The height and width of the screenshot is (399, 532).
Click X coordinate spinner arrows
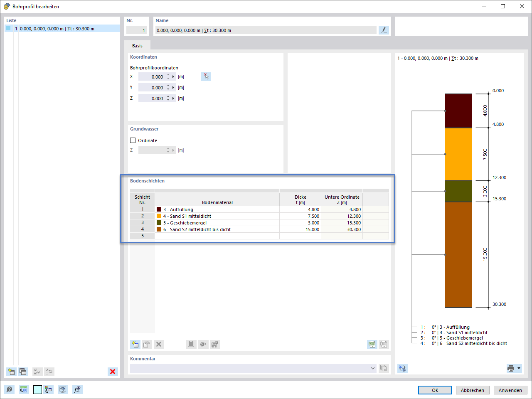tap(168, 77)
